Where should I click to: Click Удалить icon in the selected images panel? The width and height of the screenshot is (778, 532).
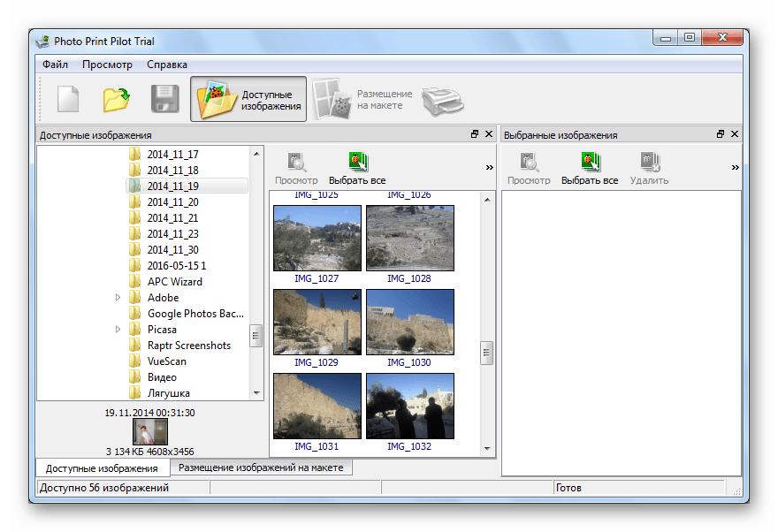(649, 169)
